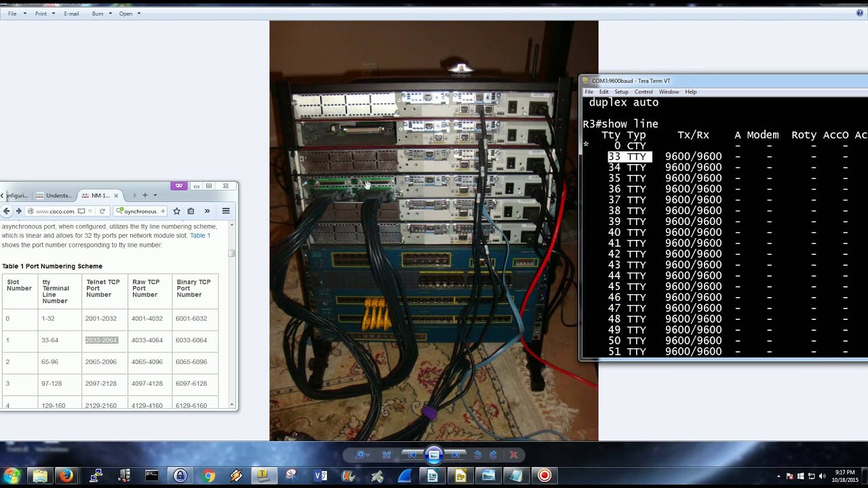Open the Windows Start button
Image resolution: width=868 pixels, height=488 pixels.
(12, 475)
